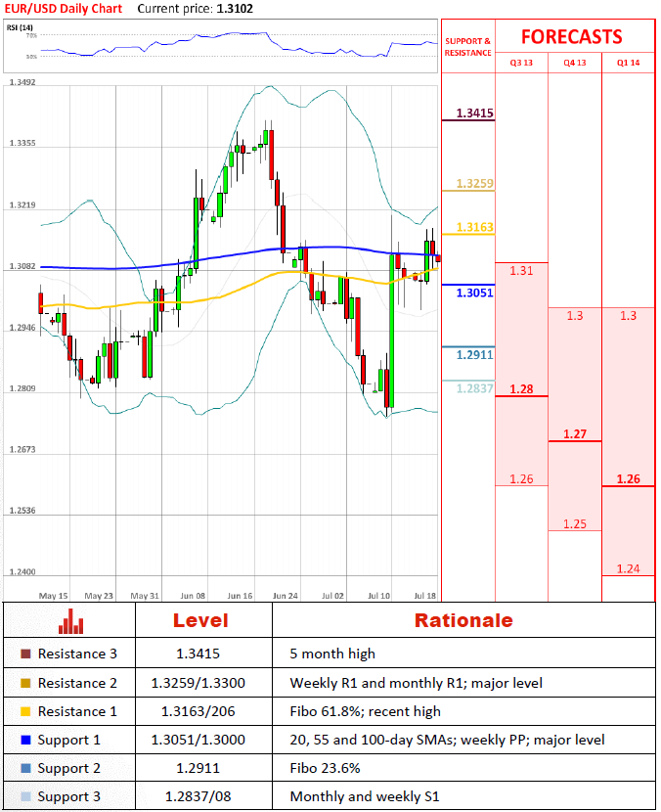Click the Jun 16 date axis label
Screen dimensions: 661x812
(x=240, y=596)
